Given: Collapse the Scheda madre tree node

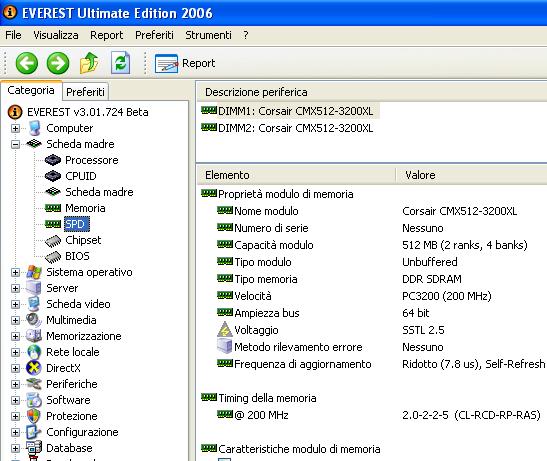Looking at the screenshot, I should [15, 144].
